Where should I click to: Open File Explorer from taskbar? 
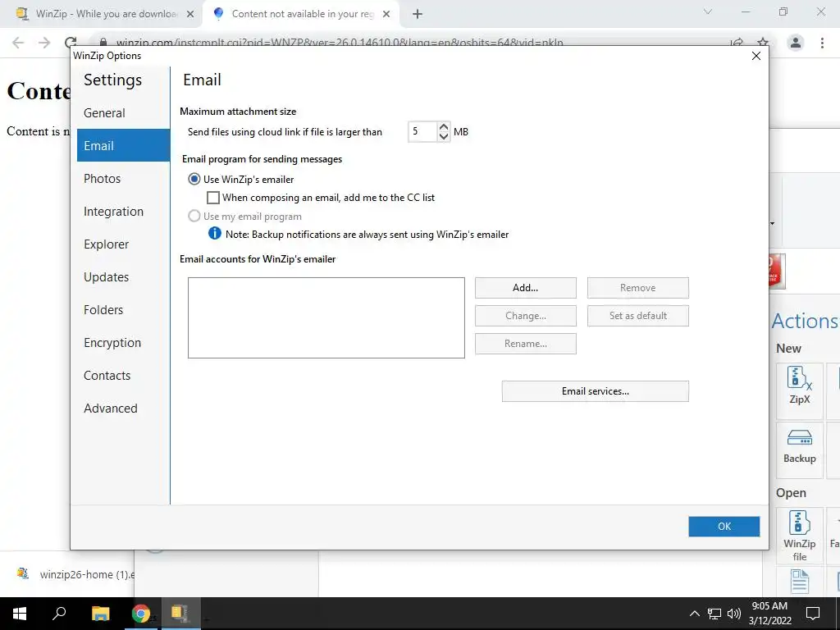(100, 614)
